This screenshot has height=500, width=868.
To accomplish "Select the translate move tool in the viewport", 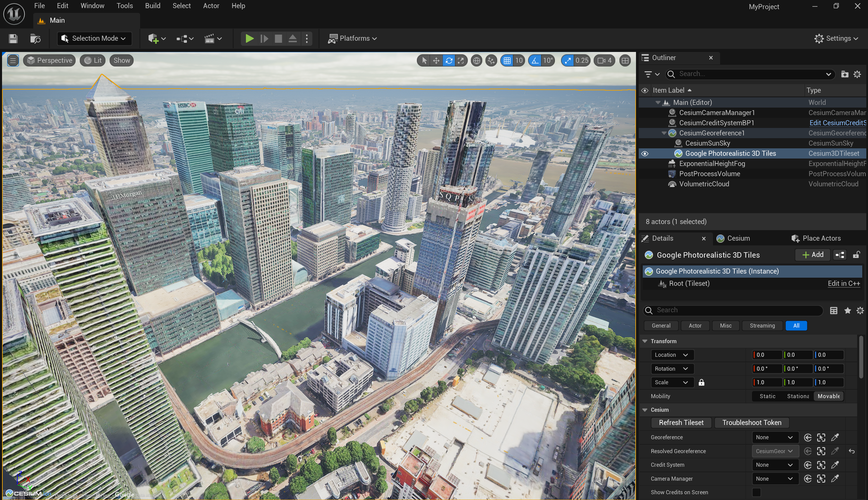I will 436,61.
